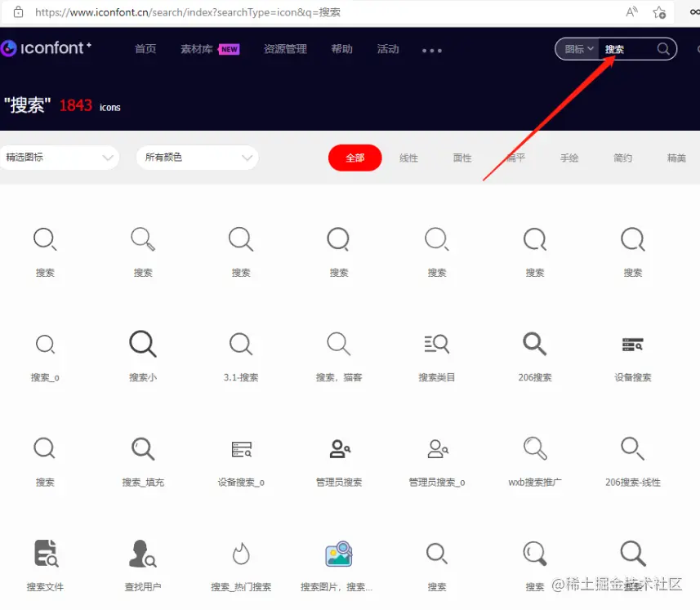Click the 资源管理 navigation menu

284,49
